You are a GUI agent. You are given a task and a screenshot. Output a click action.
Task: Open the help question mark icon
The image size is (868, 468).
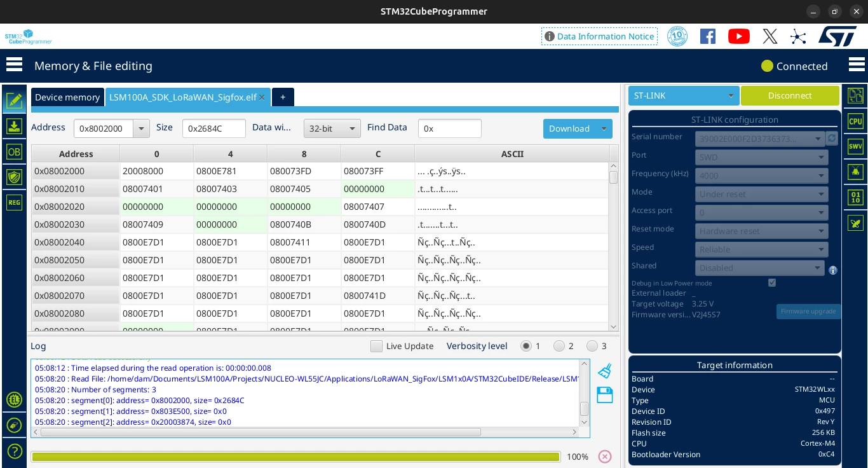[14, 451]
